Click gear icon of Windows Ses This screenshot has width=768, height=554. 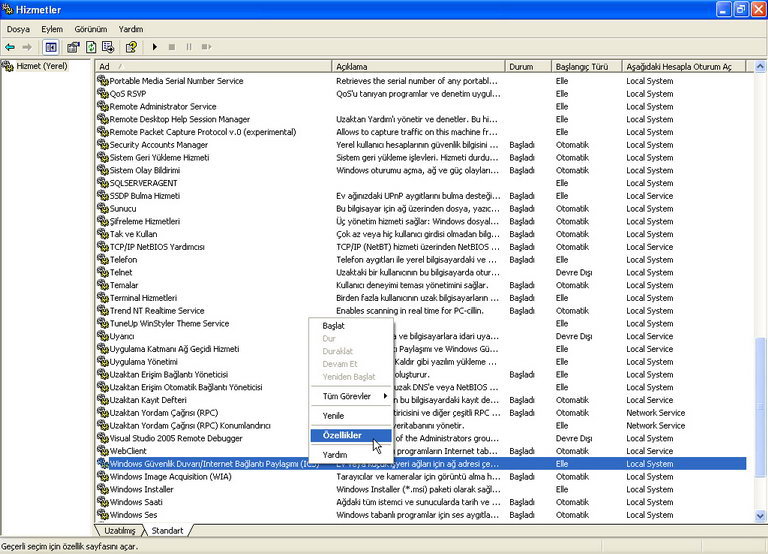tap(103, 514)
